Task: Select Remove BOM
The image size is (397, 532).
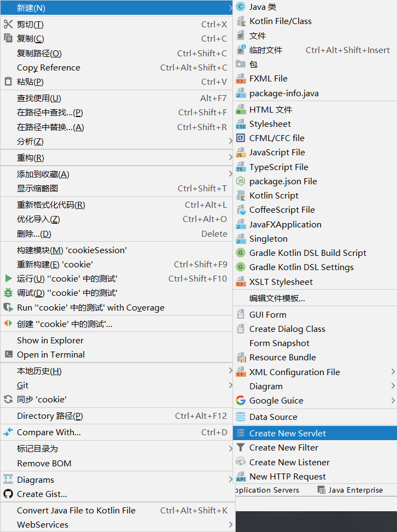Action: tap(116, 463)
